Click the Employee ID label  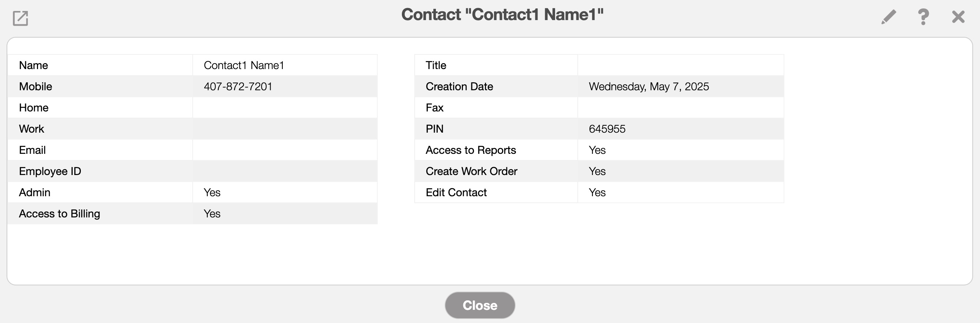click(50, 171)
